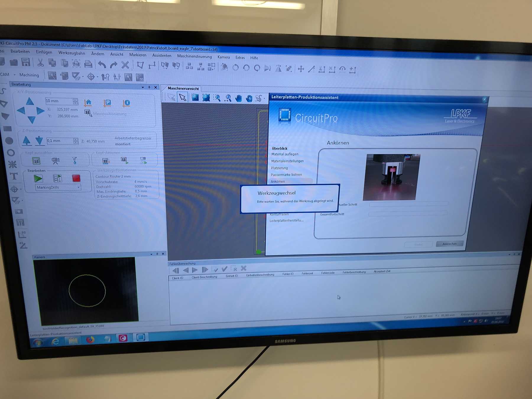Open the Hilfe menu
Viewport: 532px width, 399px height.
pos(254,58)
